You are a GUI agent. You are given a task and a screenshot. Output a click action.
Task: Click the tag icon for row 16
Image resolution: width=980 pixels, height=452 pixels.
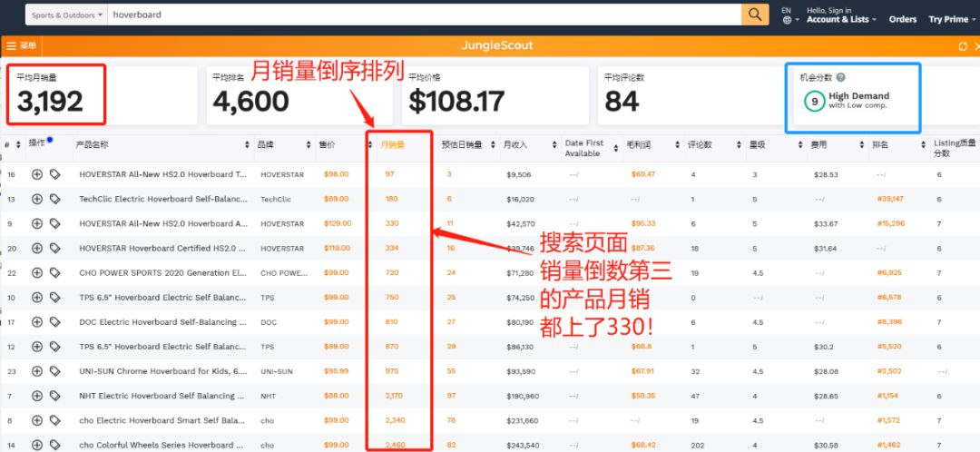55,174
